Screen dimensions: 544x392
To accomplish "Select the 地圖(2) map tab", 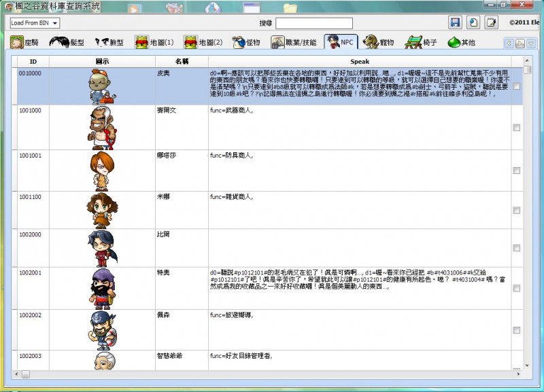I will coord(203,42).
